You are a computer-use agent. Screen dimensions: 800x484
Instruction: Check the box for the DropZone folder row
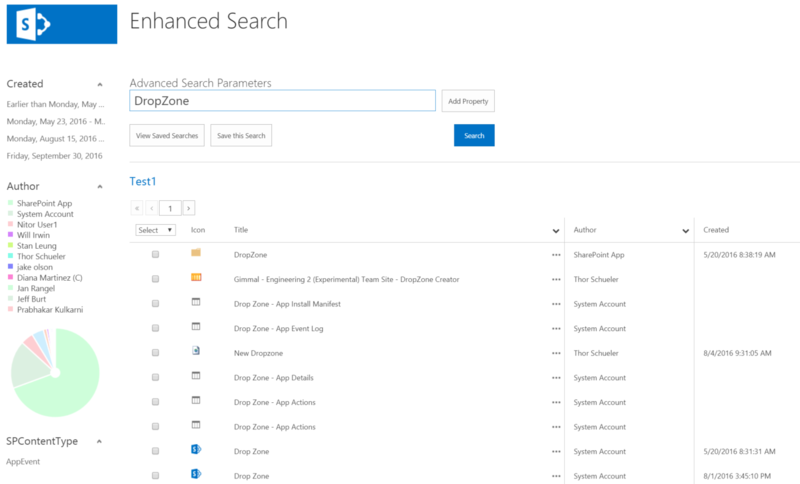click(155, 255)
